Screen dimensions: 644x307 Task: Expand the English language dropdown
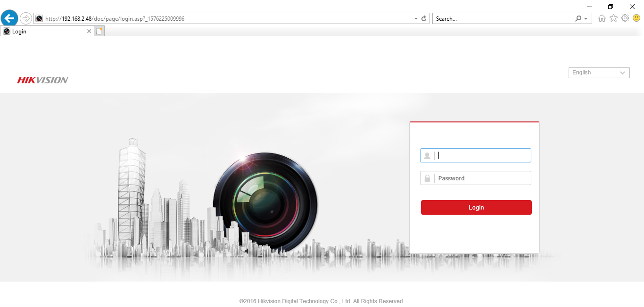(x=599, y=73)
